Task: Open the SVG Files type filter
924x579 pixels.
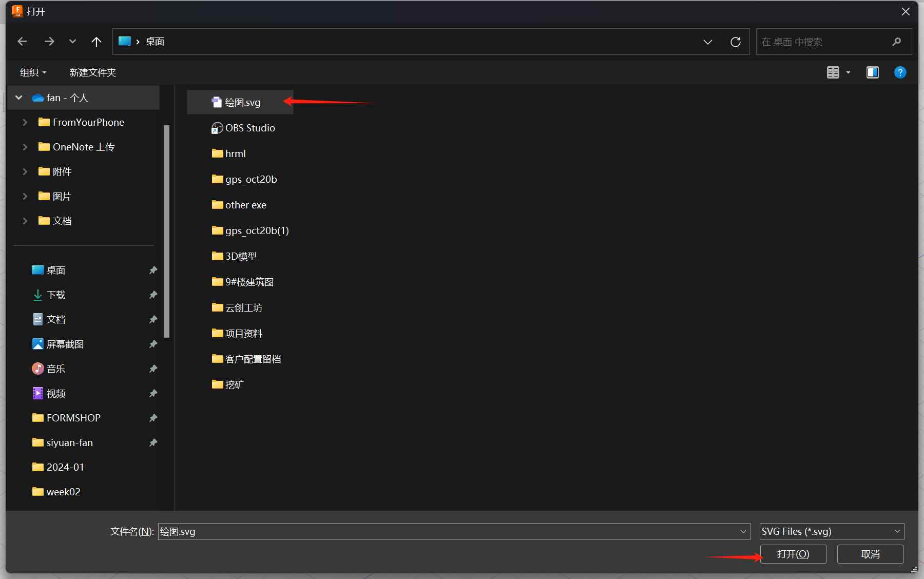Action: 832,531
